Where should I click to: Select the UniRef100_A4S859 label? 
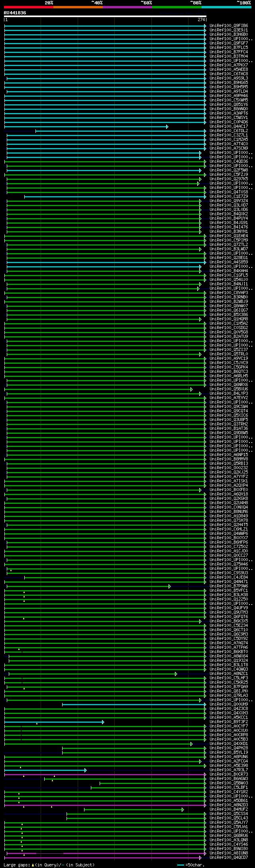click(x=229, y=262)
